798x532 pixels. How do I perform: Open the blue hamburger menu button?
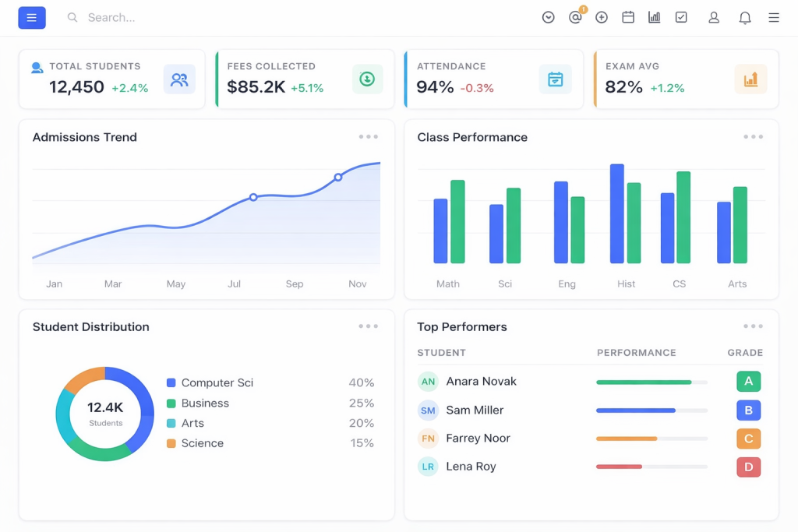pos(31,18)
